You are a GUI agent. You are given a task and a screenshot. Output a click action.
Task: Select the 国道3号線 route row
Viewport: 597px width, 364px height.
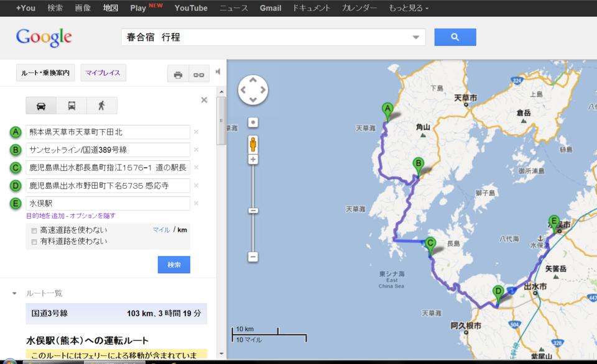pyautogui.click(x=116, y=314)
